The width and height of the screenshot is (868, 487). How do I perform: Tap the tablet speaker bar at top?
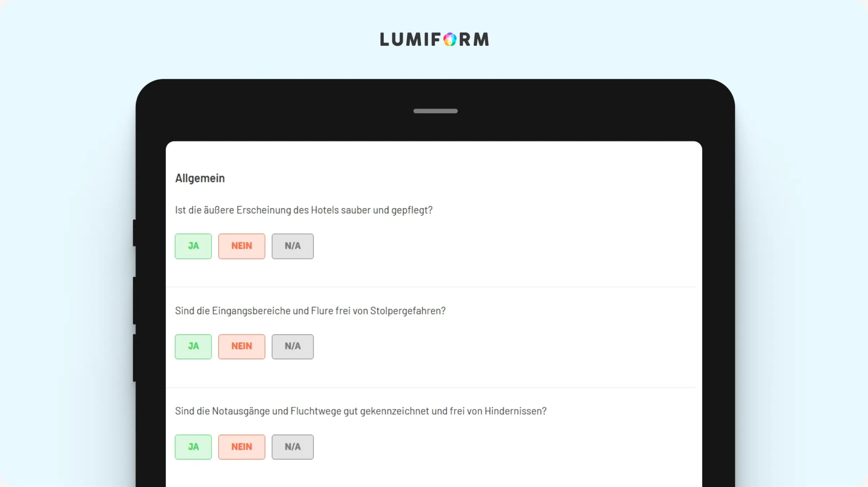[435, 111]
